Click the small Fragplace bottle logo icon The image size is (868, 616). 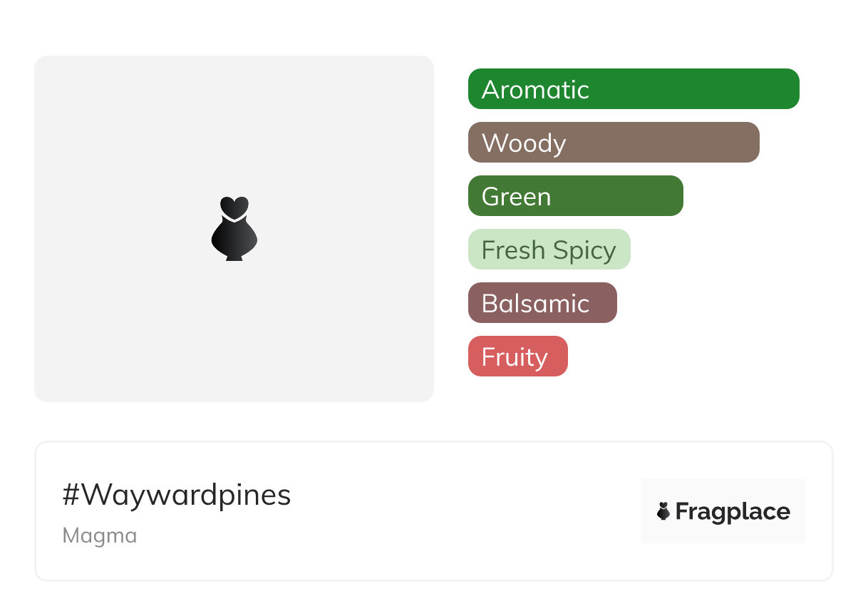[x=663, y=511]
